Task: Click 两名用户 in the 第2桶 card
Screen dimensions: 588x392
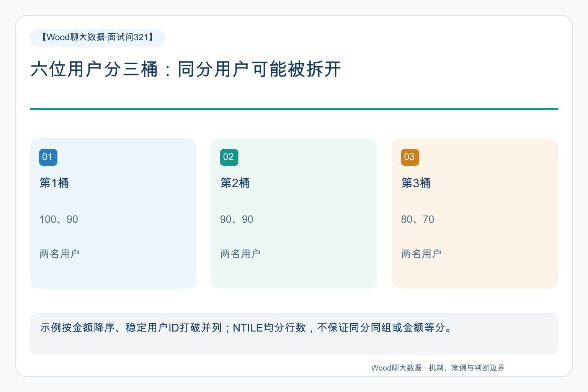Action: [x=240, y=254]
